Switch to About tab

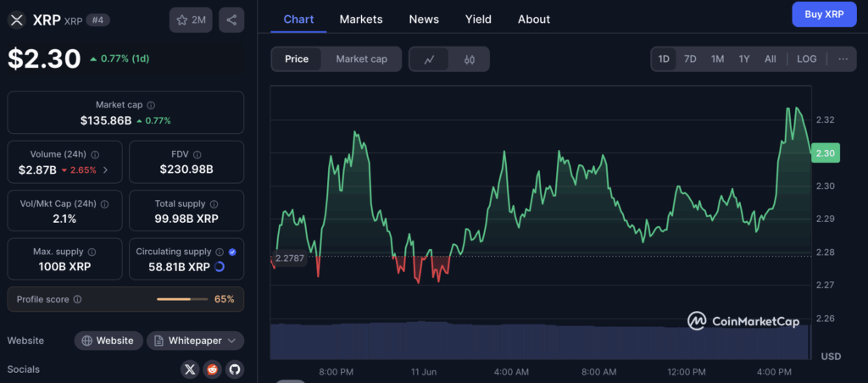point(534,19)
